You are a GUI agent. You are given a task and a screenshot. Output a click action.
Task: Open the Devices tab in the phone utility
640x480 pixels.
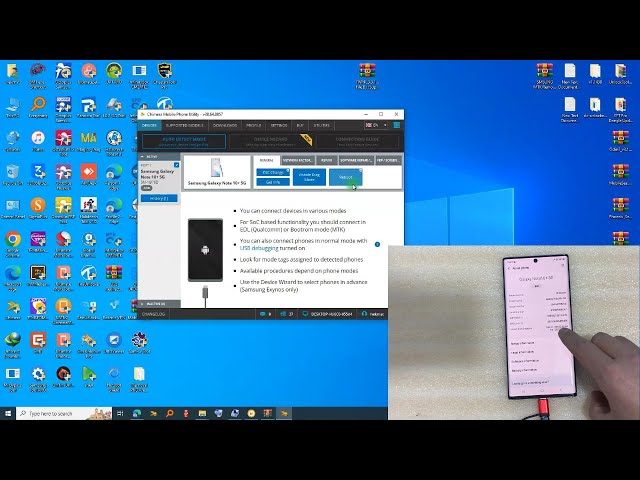click(x=149, y=125)
